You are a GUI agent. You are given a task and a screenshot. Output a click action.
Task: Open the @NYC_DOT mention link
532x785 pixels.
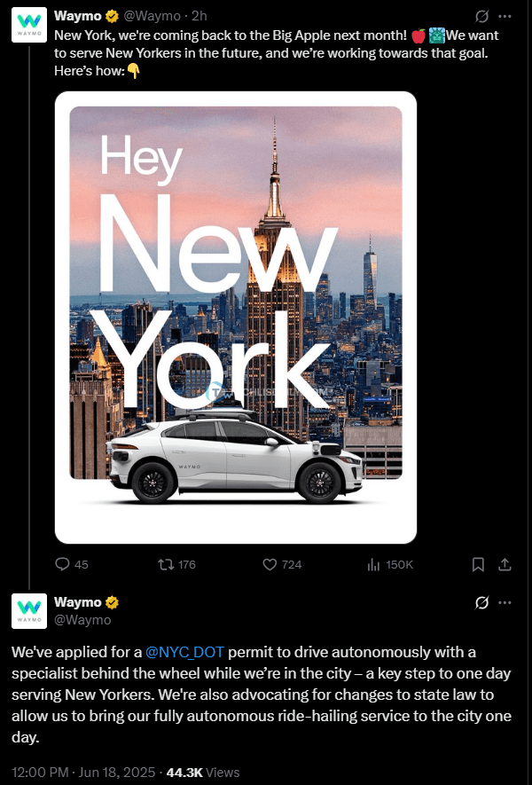tap(184, 653)
